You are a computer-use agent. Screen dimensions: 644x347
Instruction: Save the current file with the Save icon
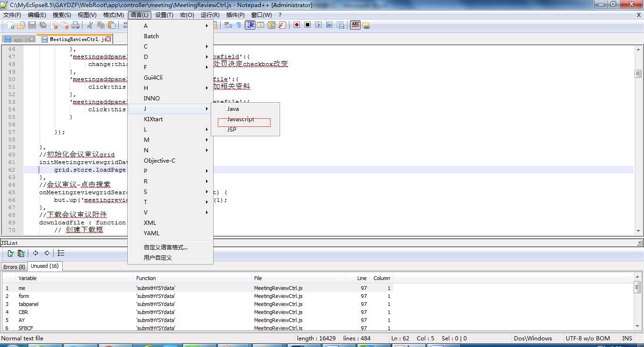tap(32, 25)
